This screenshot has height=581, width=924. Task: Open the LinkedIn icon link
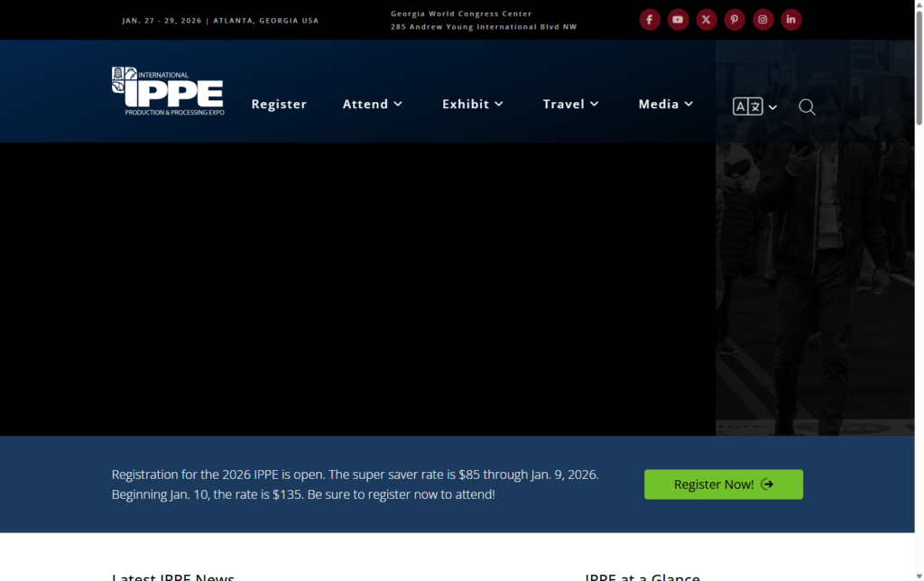click(791, 20)
